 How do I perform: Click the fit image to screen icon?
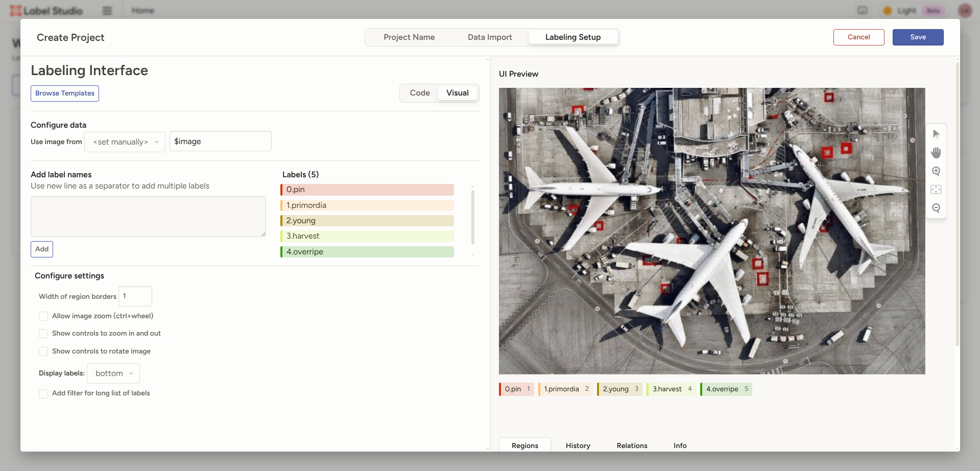tap(936, 189)
